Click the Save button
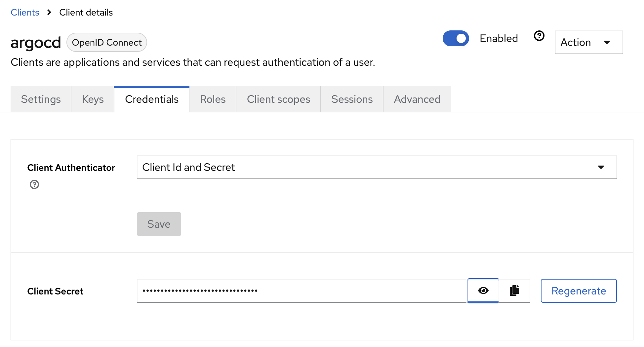Image resolution: width=644 pixels, height=347 pixels. coord(159,224)
